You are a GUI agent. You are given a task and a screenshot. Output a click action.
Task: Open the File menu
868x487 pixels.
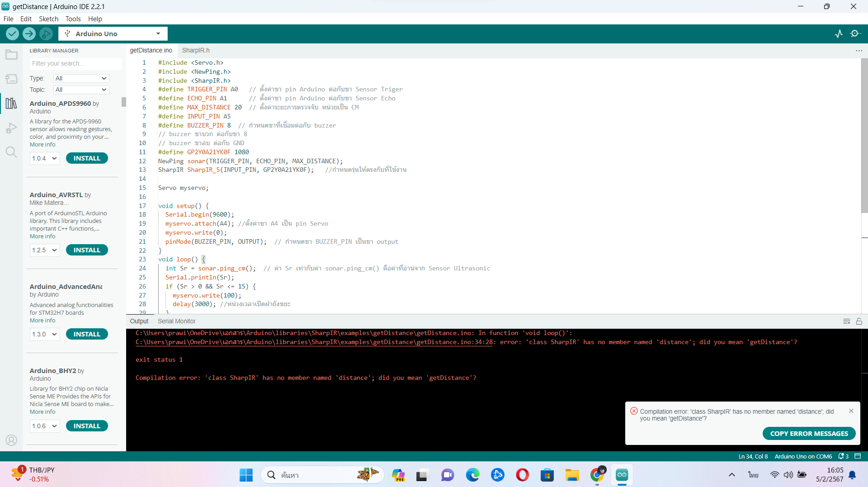[8, 19]
